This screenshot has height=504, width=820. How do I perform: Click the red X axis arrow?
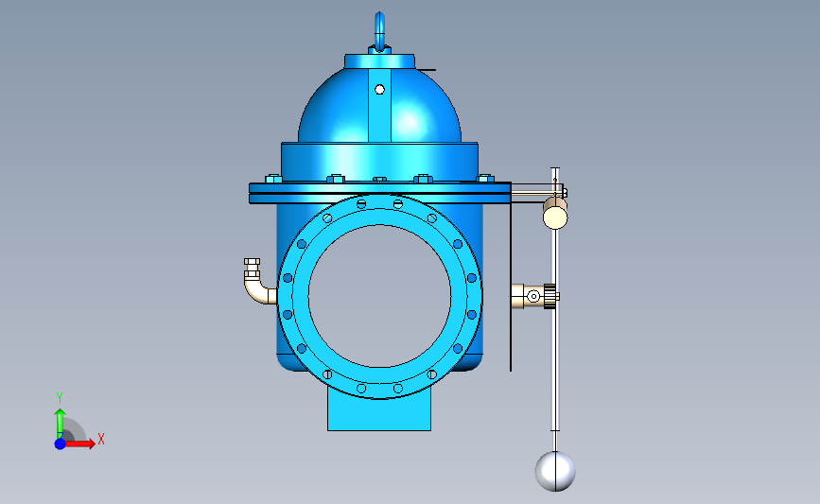(79, 443)
